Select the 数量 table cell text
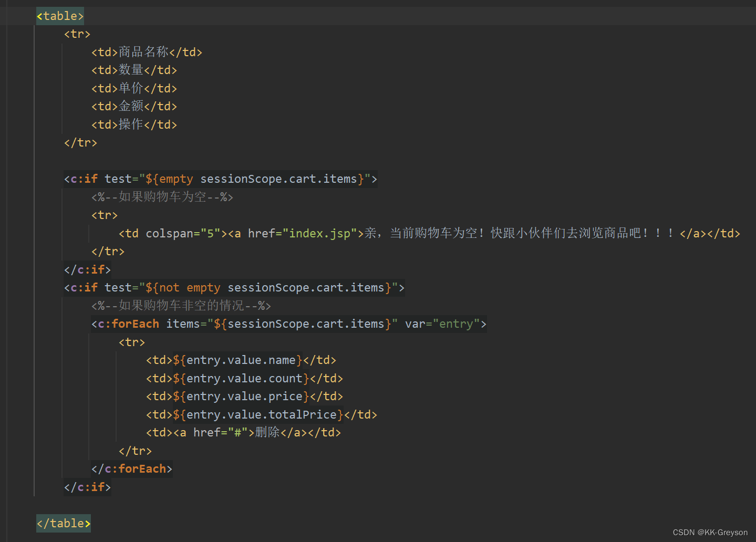756x542 pixels. coord(131,70)
